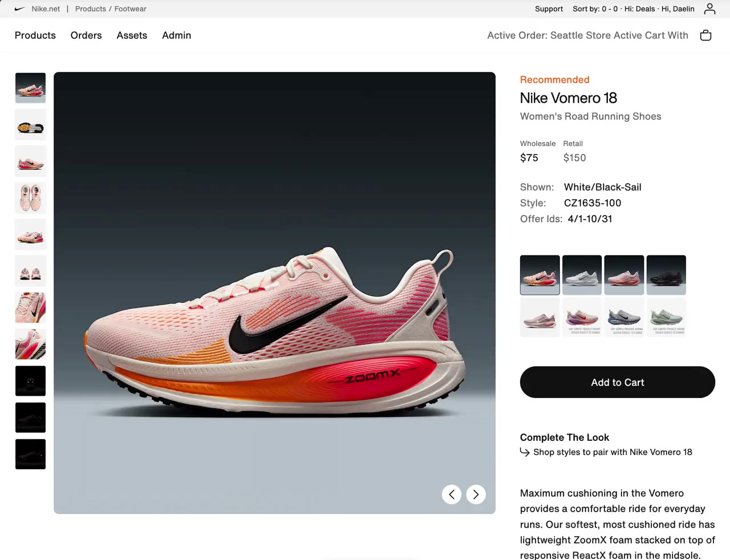
Task: Open the Footwear breadcrumb link
Action: click(x=130, y=9)
